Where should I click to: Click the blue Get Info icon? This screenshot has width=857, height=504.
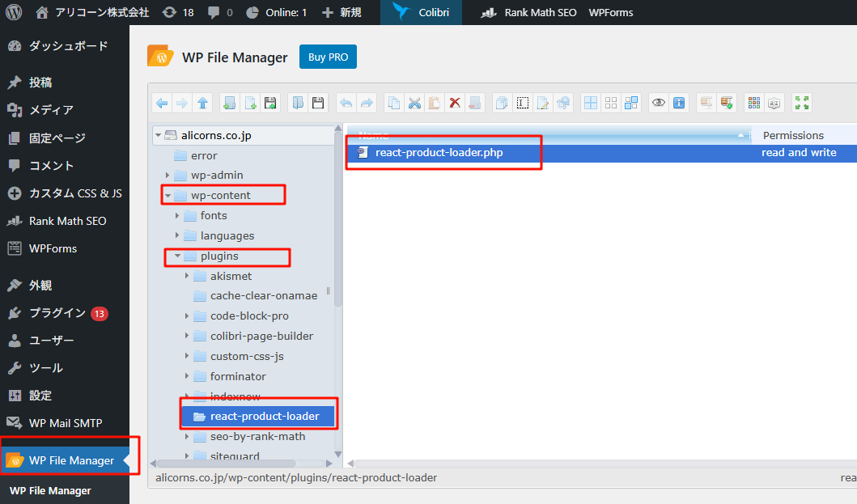pos(679,103)
